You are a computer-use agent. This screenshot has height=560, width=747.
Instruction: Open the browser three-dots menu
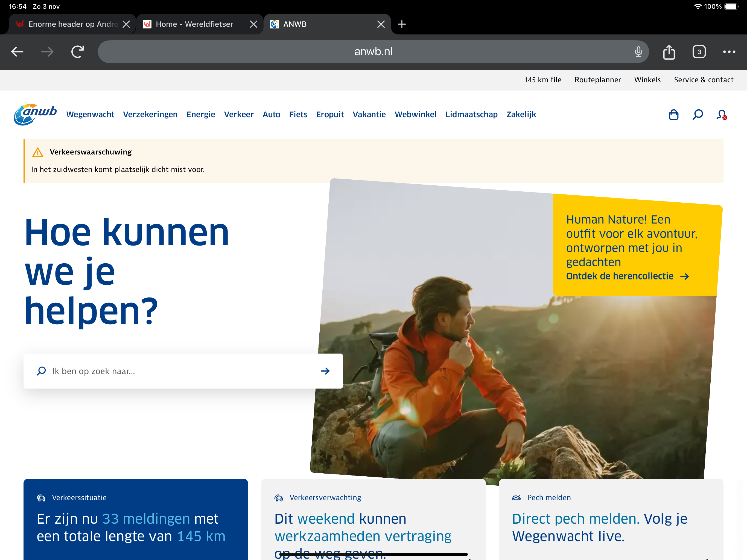[x=729, y=52]
